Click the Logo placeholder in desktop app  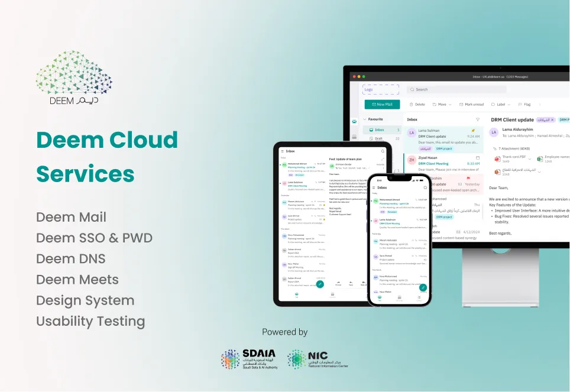(x=381, y=89)
